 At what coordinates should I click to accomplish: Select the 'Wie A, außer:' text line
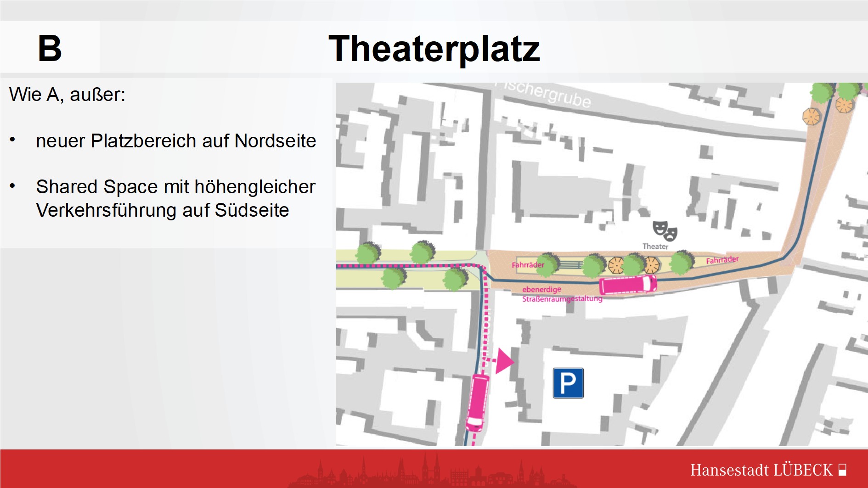67,95
